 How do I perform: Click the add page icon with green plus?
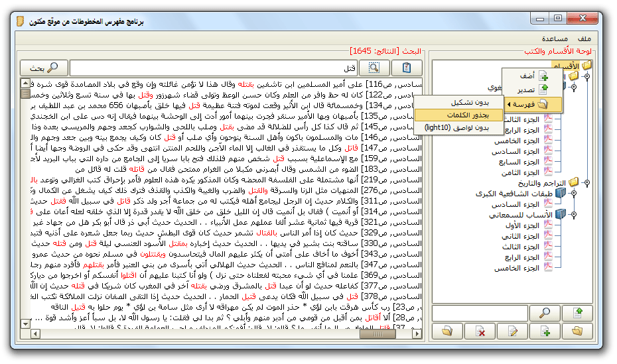tap(545, 332)
